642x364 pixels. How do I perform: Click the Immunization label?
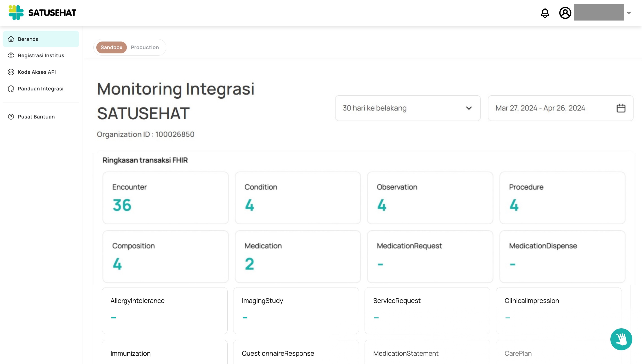(x=130, y=353)
